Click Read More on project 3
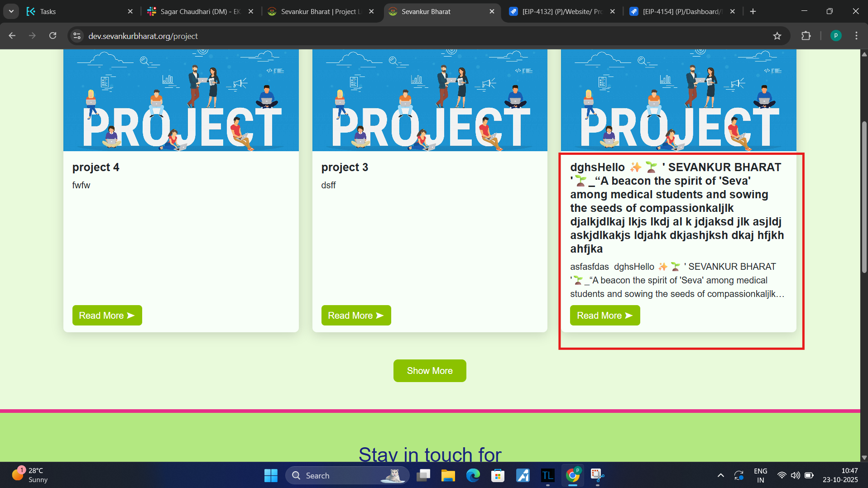 (356, 316)
